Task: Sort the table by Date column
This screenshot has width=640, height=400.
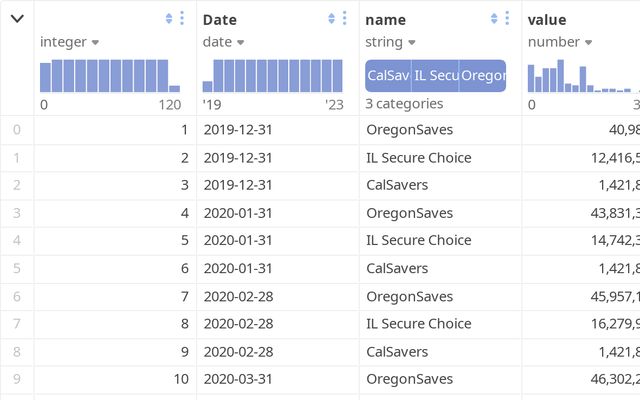Action: 332,19
